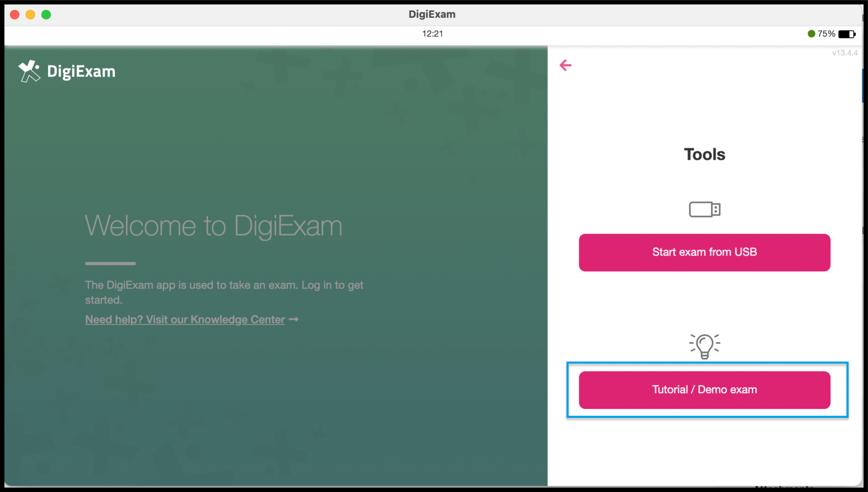Click the green connection status dot
This screenshot has height=492, width=868.
811,34
